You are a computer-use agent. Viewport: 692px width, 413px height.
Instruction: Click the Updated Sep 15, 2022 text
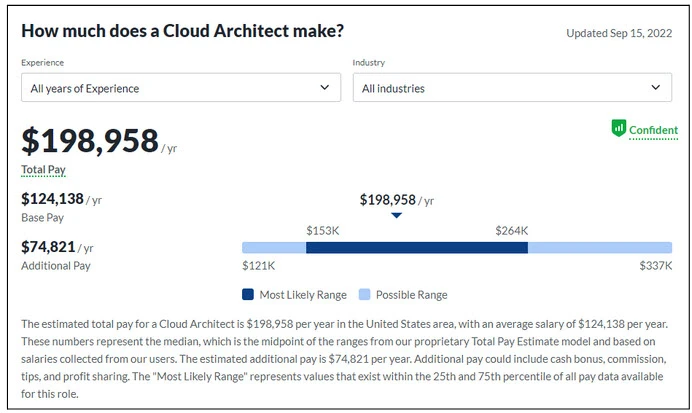click(618, 33)
